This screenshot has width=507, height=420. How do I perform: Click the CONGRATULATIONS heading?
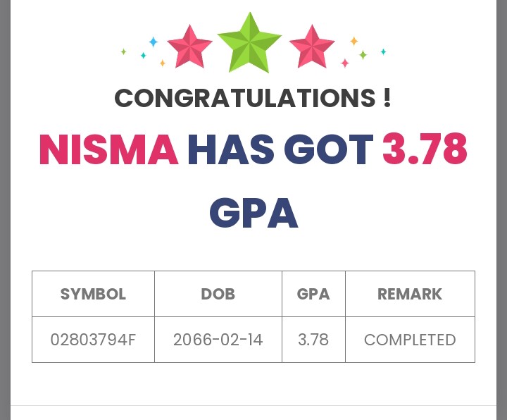click(x=253, y=98)
